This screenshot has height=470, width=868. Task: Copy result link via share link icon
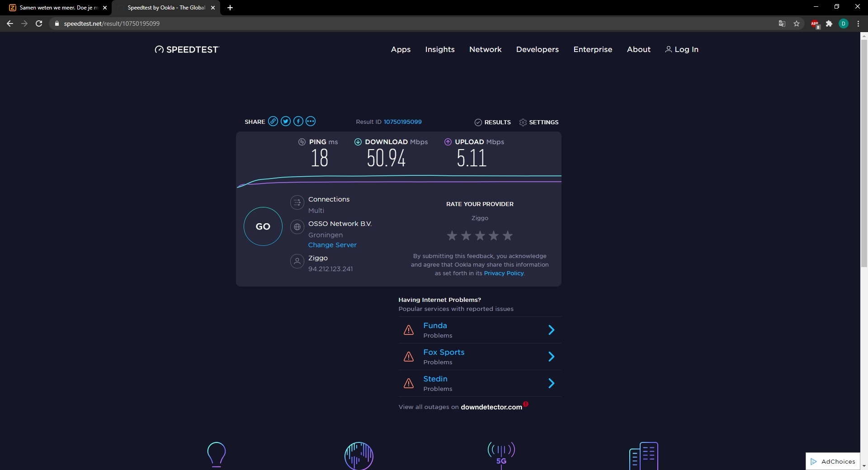[273, 121]
